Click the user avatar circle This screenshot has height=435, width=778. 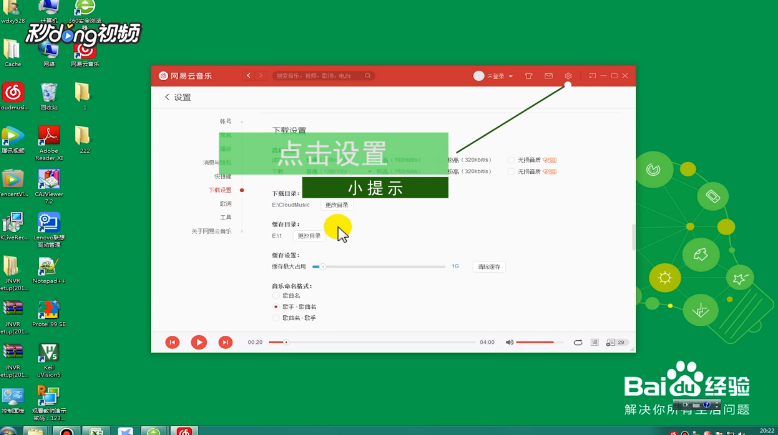tap(478, 76)
